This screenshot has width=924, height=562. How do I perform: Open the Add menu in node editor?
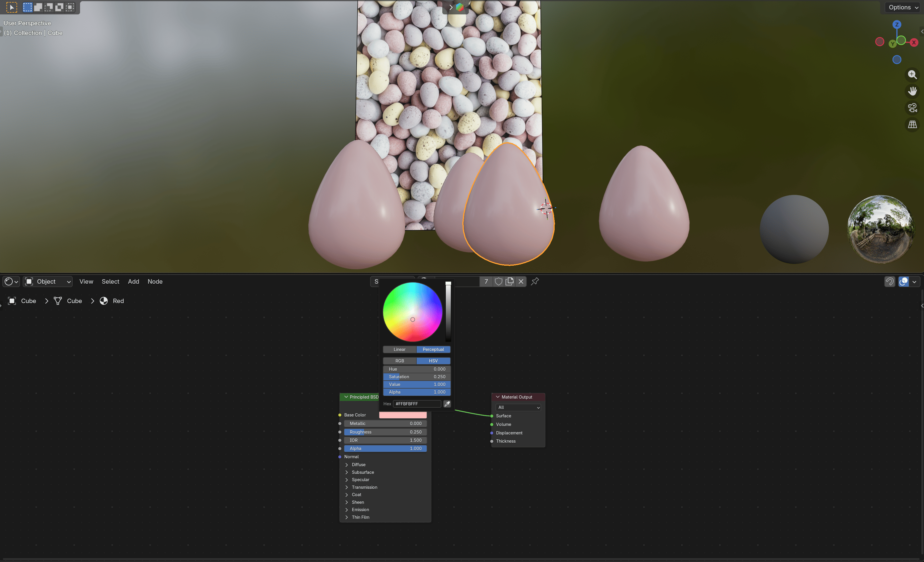pos(134,281)
